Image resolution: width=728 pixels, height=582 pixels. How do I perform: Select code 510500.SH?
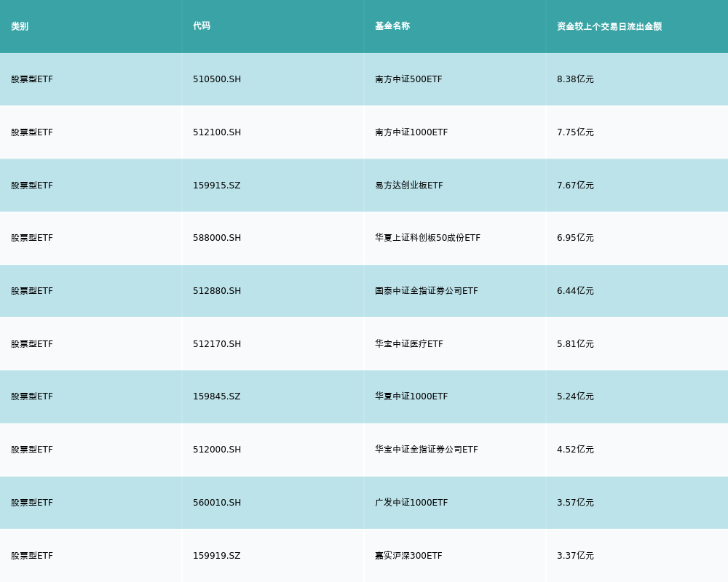tap(217, 79)
